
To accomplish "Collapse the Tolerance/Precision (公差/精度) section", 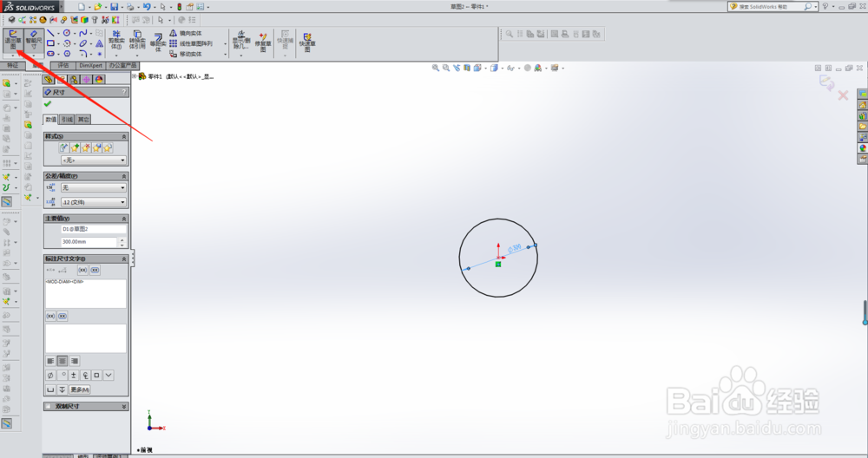I will [x=124, y=176].
